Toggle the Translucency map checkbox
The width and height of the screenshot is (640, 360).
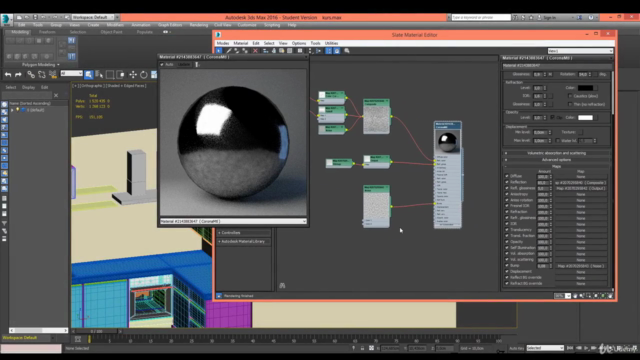tap(507, 230)
